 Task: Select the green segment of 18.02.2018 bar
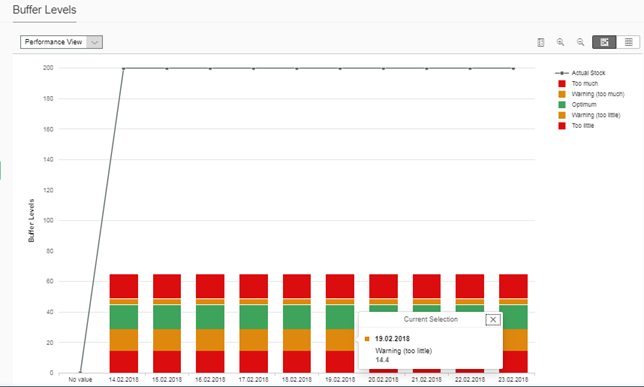[297, 317]
